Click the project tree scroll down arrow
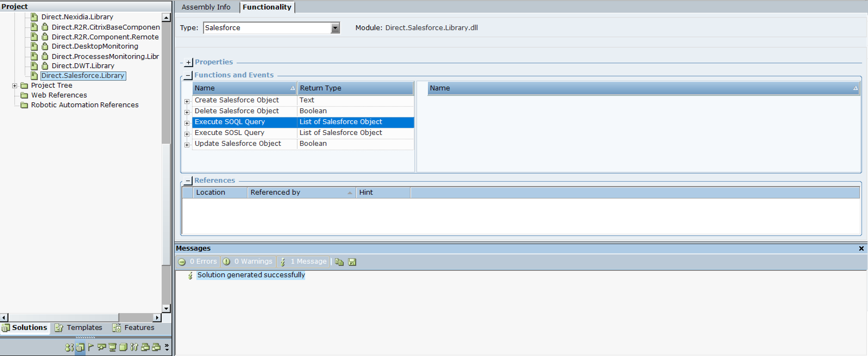The image size is (868, 356). tap(166, 308)
